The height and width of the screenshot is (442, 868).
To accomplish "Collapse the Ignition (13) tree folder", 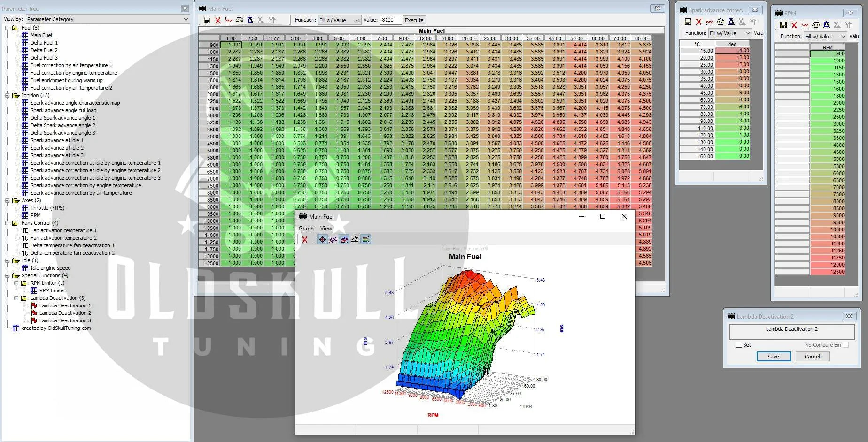I will (8, 95).
